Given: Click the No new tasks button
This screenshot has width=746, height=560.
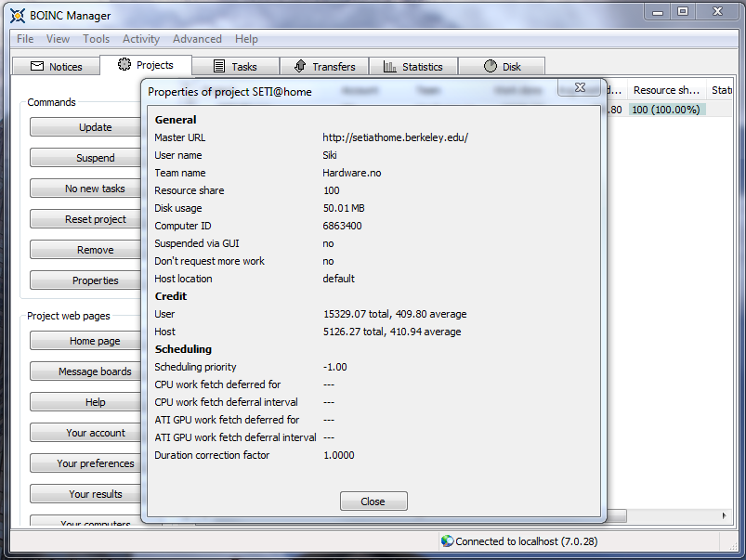Looking at the screenshot, I should 87,189.
